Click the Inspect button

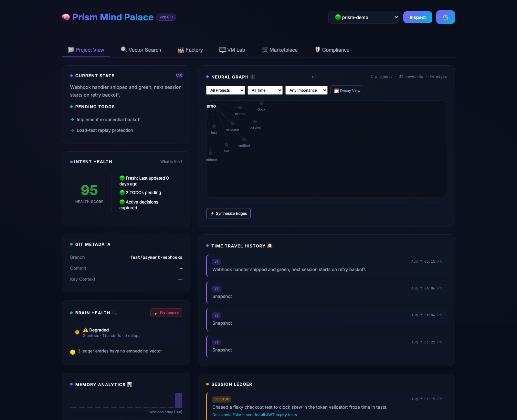click(x=417, y=17)
